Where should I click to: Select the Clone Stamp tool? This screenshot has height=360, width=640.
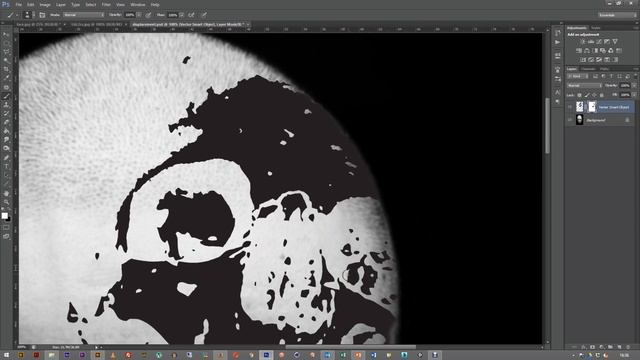pyautogui.click(x=6, y=104)
